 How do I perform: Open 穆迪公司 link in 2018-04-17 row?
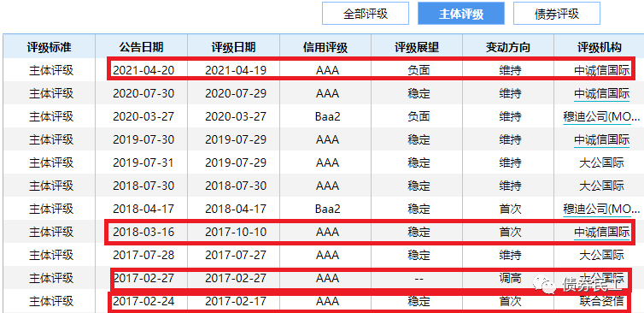point(601,209)
